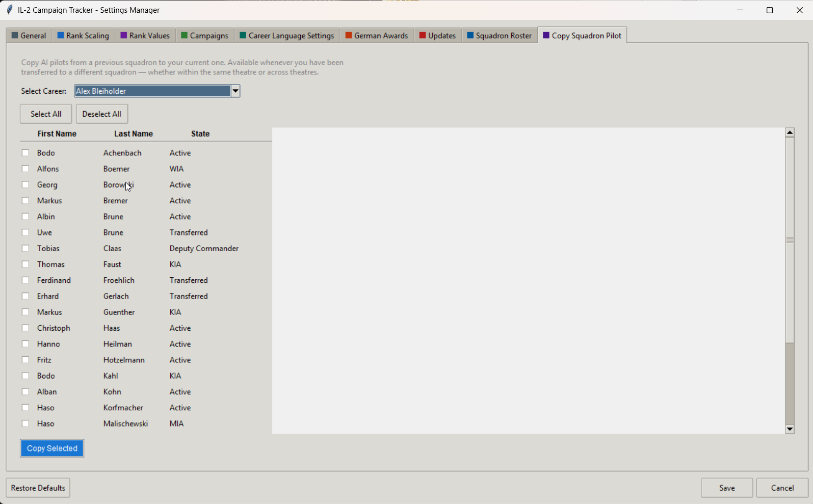Check the box for Bodo Achenbach

point(25,153)
